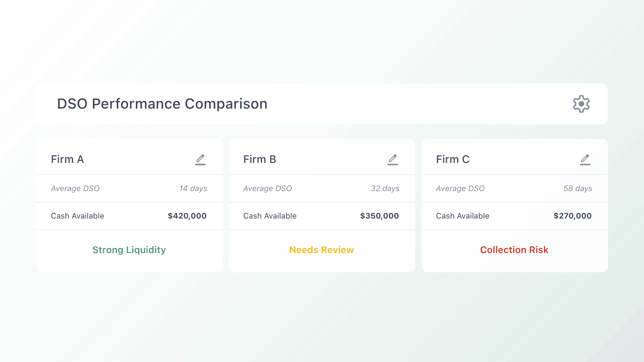Click the edit pencil for Firm C

[x=585, y=160]
